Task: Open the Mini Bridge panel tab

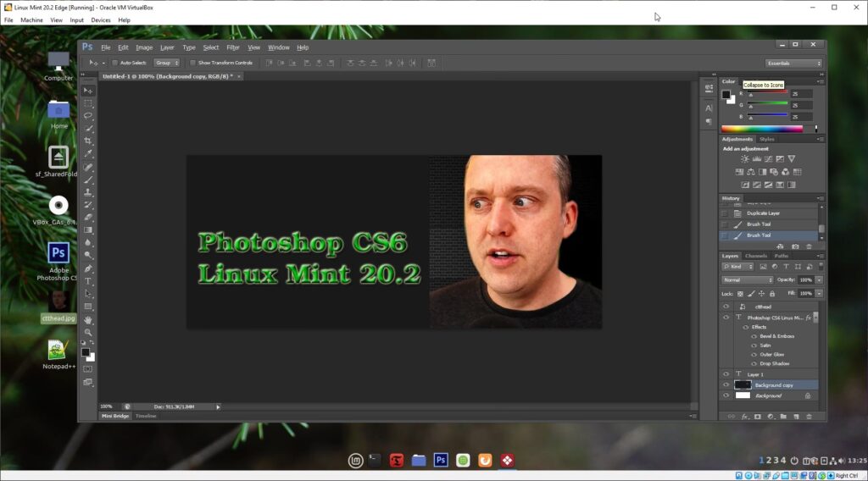Action: pos(115,416)
